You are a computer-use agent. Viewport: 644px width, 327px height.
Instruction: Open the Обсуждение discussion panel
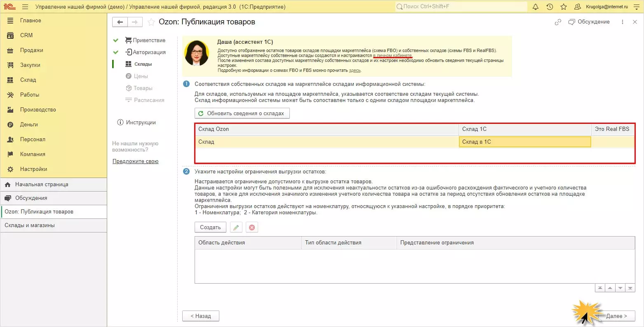pos(589,22)
